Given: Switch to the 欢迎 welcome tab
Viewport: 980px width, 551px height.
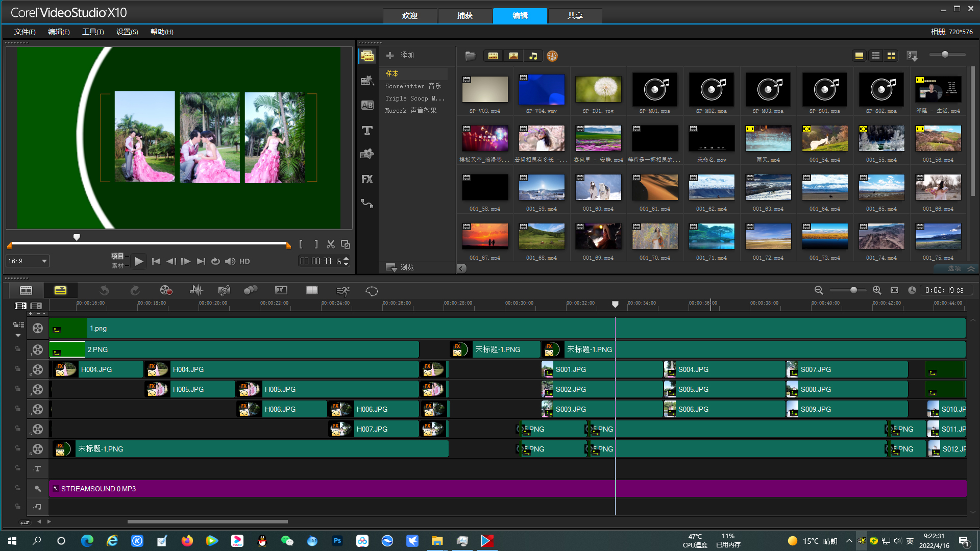Looking at the screenshot, I should tap(410, 16).
